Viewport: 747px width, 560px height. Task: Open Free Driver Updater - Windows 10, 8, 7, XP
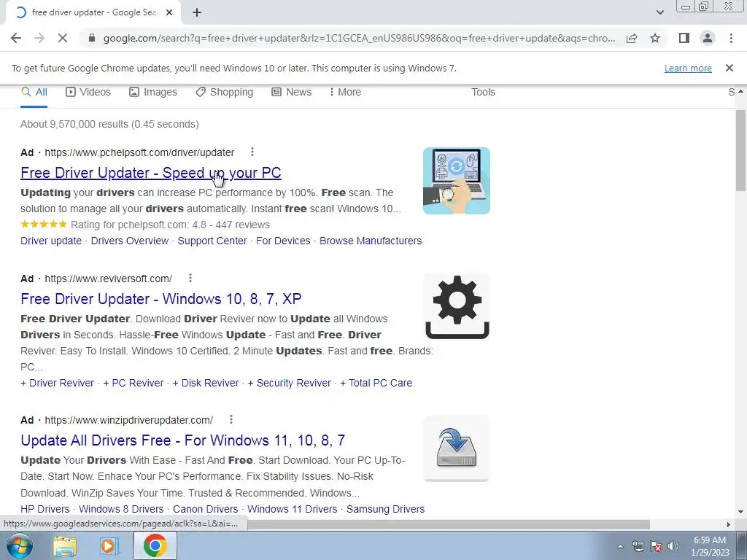pyautogui.click(x=161, y=298)
